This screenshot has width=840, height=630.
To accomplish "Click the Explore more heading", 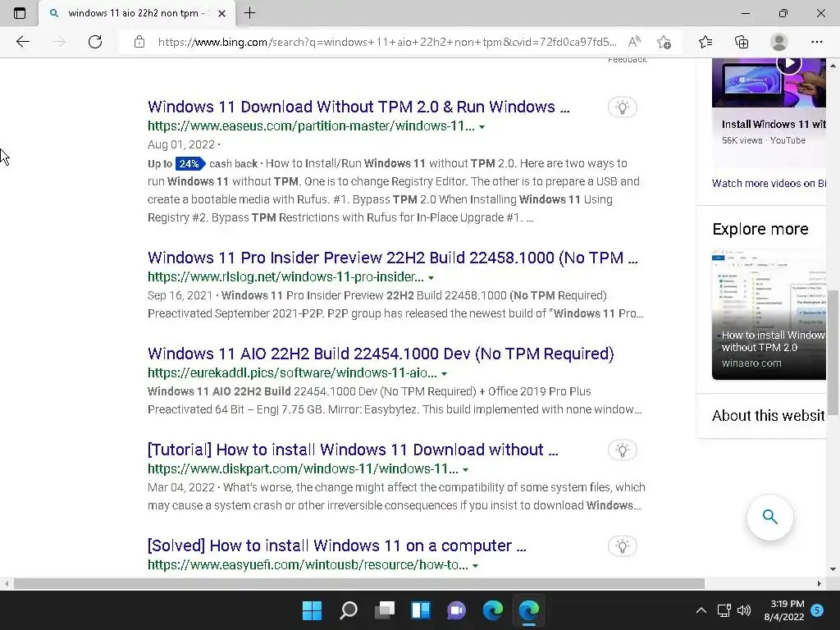I will 760,230.
